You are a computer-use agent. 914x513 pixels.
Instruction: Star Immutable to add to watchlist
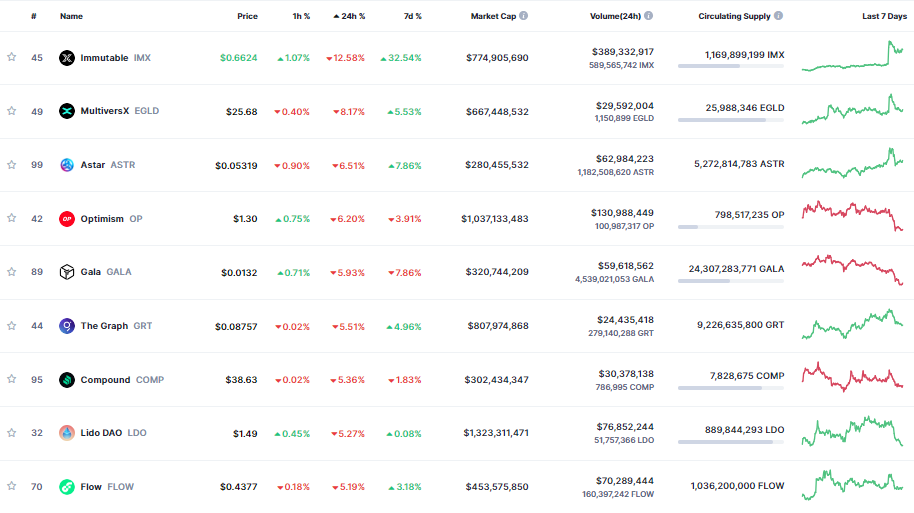point(12,58)
